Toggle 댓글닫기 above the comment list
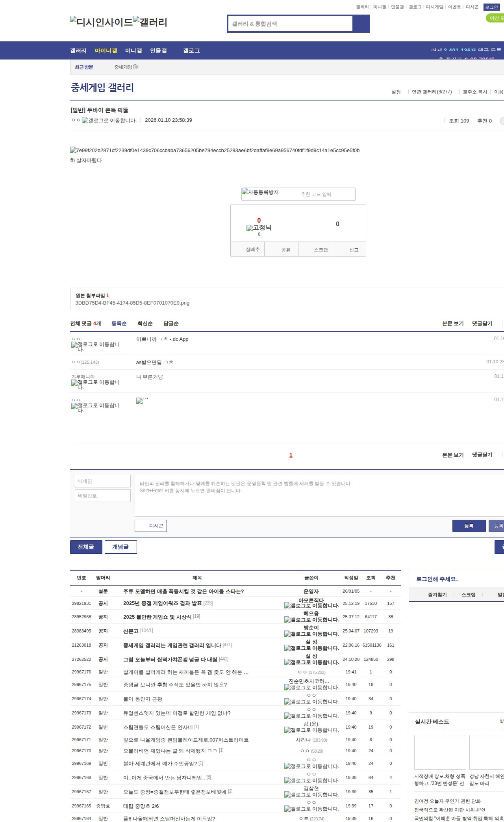 tap(482, 324)
